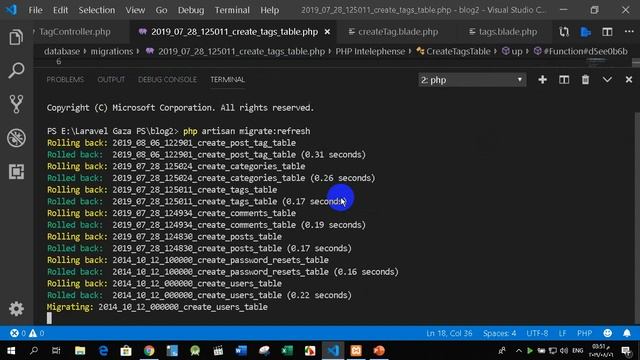Open XAMPP from the taskbar
The height and width of the screenshot is (360, 640).
[356, 351]
